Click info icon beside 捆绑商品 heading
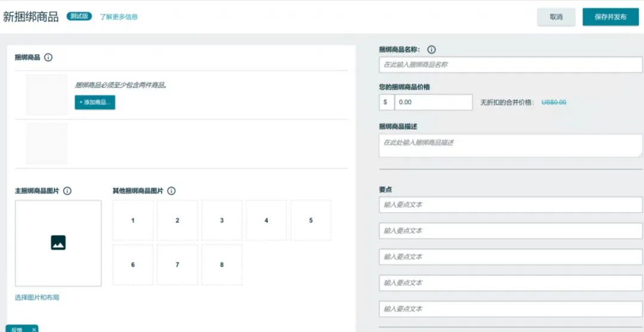 [48, 57]
